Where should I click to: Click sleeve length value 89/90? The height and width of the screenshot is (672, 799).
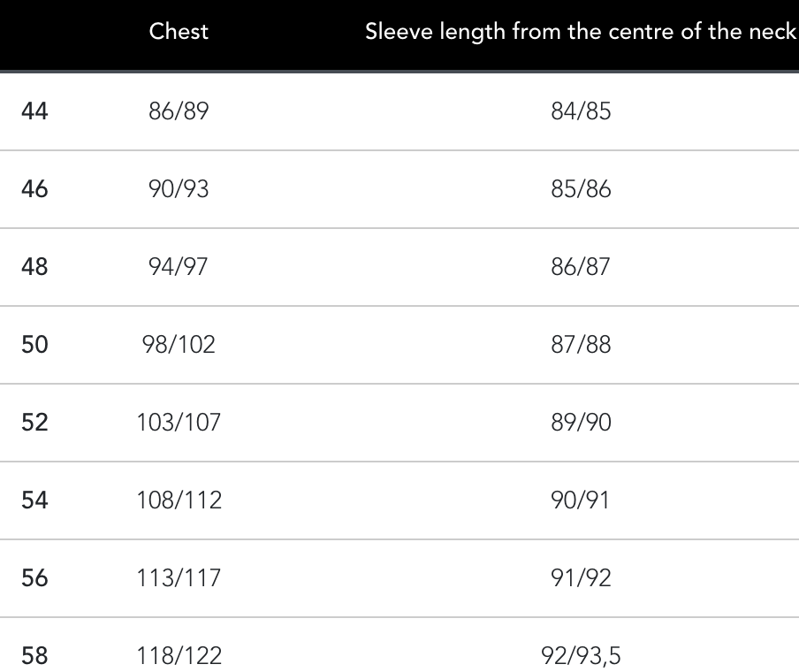click(x=581, y=423)
